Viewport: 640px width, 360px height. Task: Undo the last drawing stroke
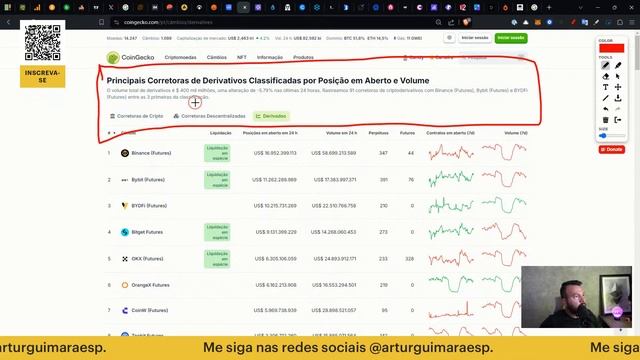[605, 109]
